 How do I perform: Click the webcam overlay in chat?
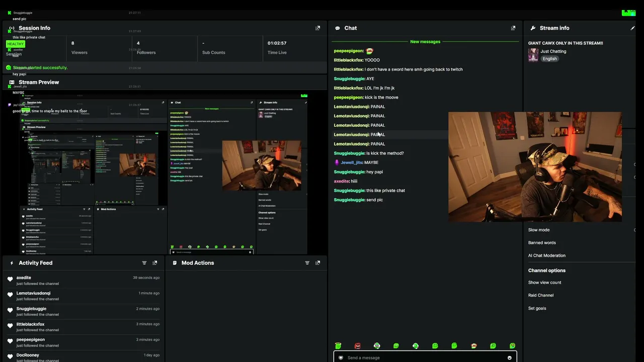pyautogui.click(x=535, y=167)
